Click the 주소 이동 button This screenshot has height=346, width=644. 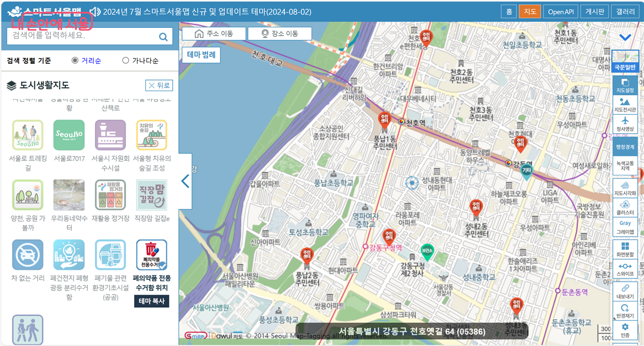pos(214,34)
